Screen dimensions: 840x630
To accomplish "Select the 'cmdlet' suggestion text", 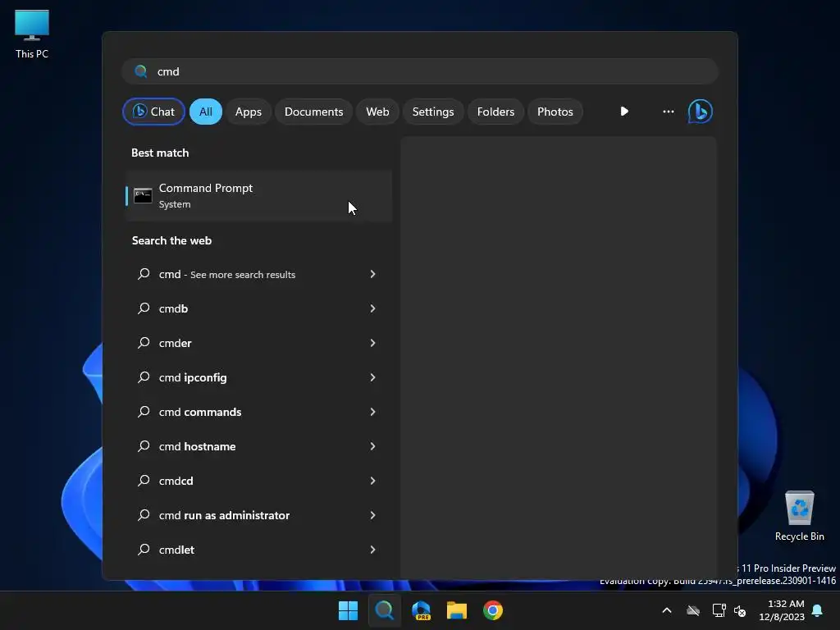I will (176, 550).
